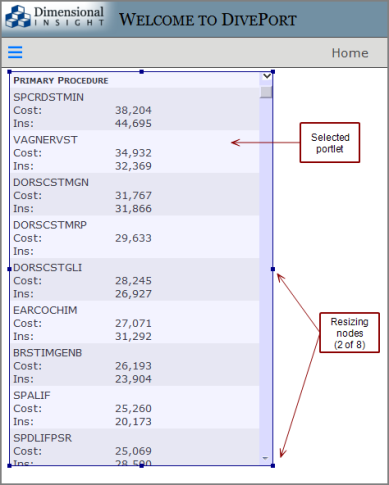Click the top-left corner resizing node
Viewport: 389px width, 485px height.
pyautogui.click(x=10, y=72)
